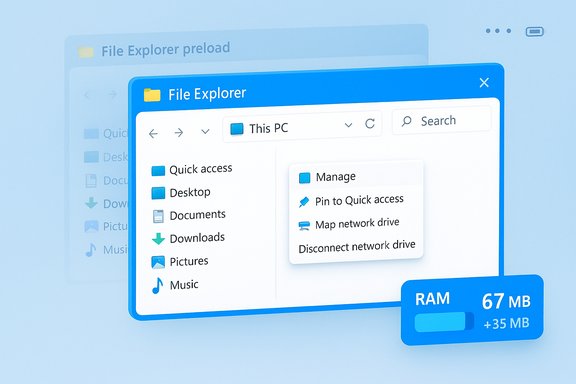576x384 pixels.
Task: Focus the Search input field
Action: 442,120
